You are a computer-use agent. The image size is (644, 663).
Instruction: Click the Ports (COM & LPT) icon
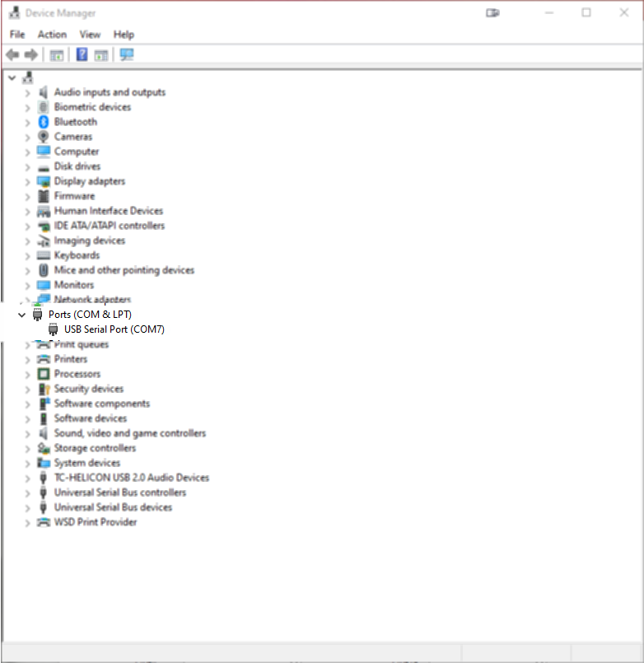[x=38, y=315]
